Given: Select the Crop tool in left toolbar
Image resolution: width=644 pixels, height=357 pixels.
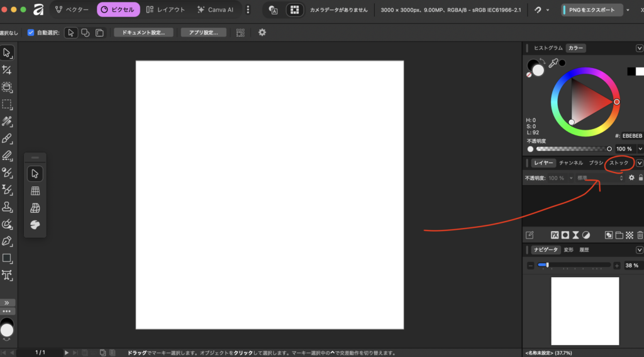Looking at the screenshot, I should (7, 70).
